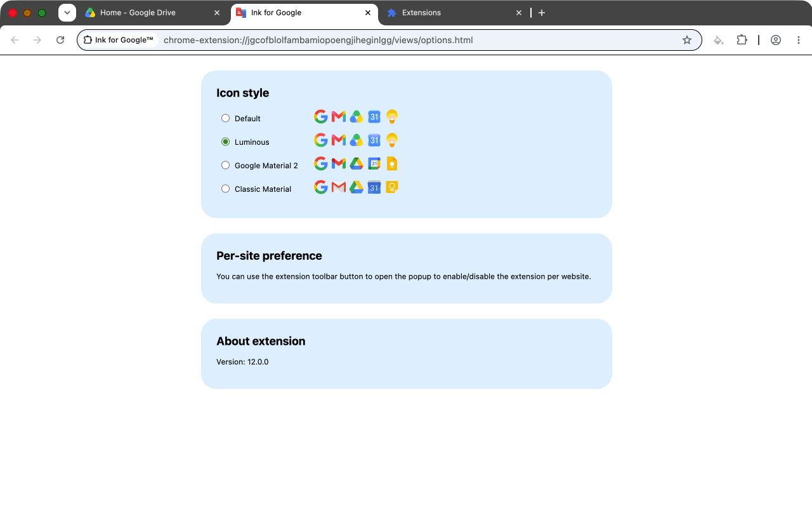Click the Default label text

[247, 119]
